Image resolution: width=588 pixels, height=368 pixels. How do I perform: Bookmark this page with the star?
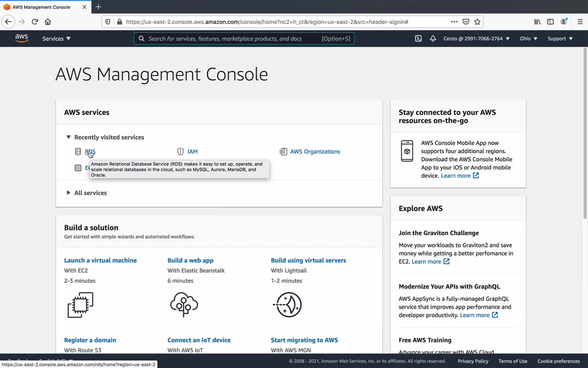click(x=477, y=22)
